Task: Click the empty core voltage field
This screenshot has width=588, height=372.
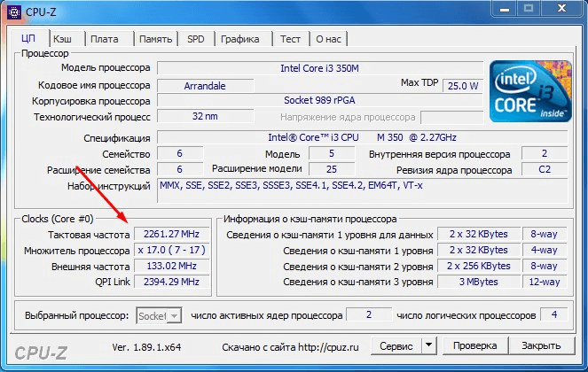Action: [x=452, y=117]
